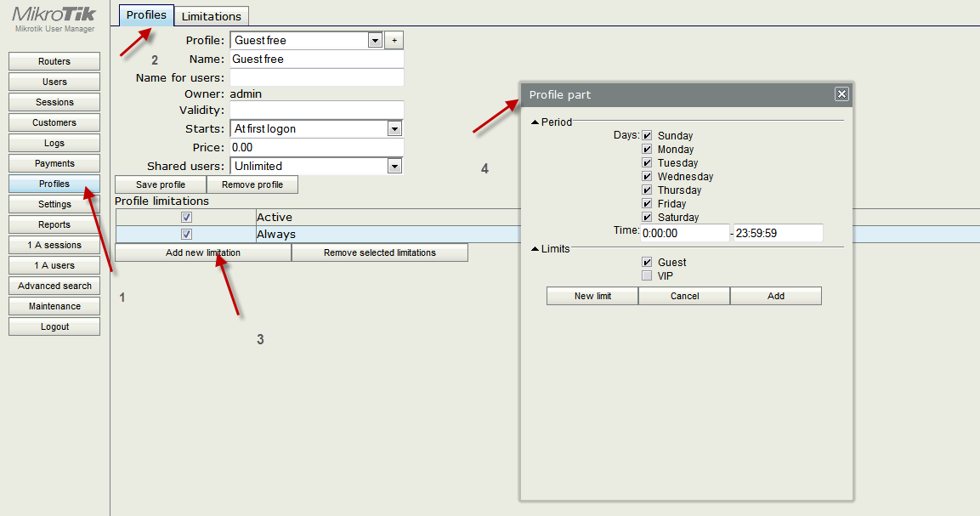Uncheck the Guest limit checkbox

[647, 262]
